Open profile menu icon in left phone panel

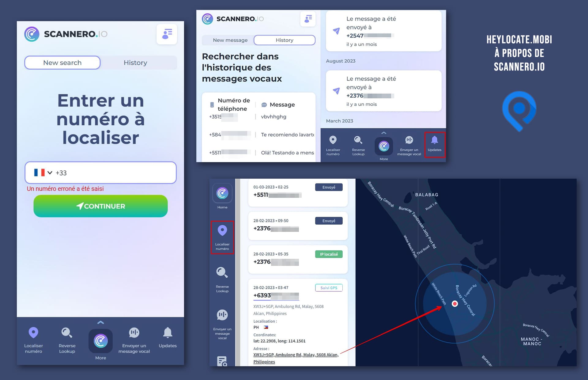[167, 34]
